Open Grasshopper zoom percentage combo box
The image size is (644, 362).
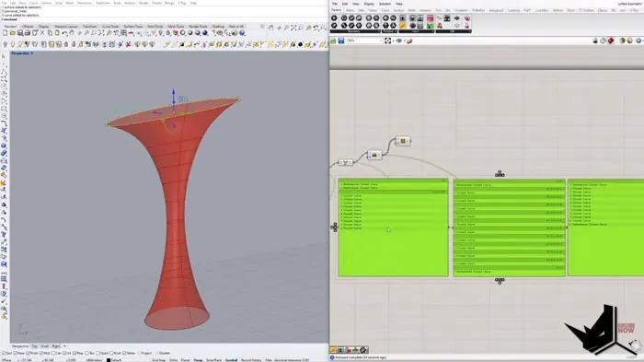364,41
